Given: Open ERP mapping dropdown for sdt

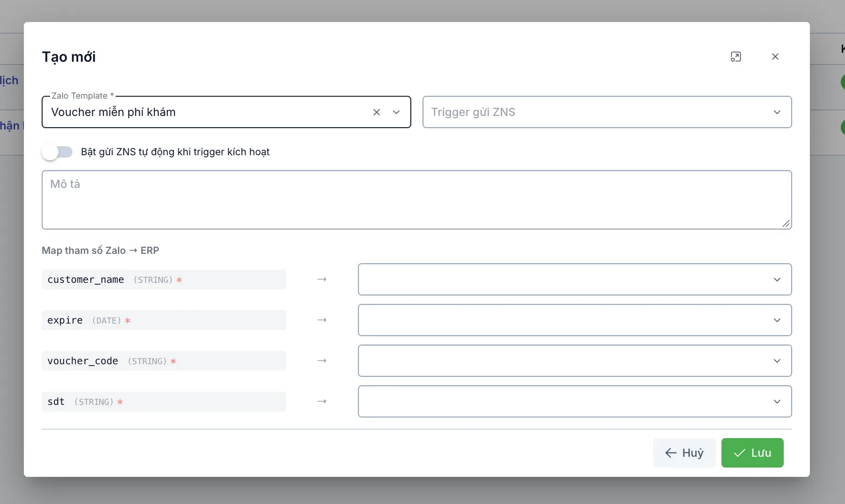Looking at the screenshot, I should tap(575, 401).
